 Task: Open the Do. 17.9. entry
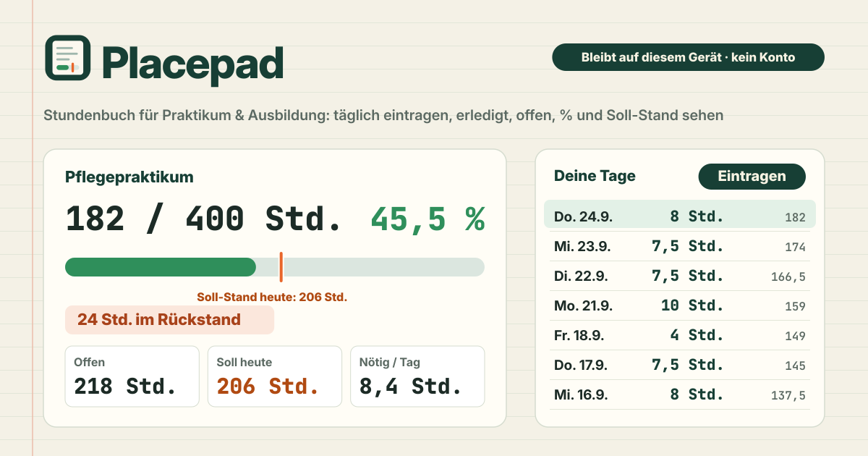680,365
